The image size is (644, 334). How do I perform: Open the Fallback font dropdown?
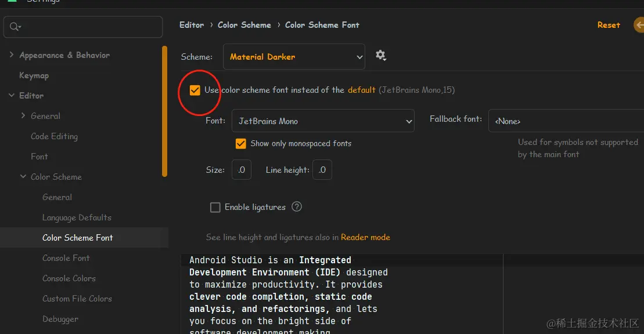click(566, 121)
